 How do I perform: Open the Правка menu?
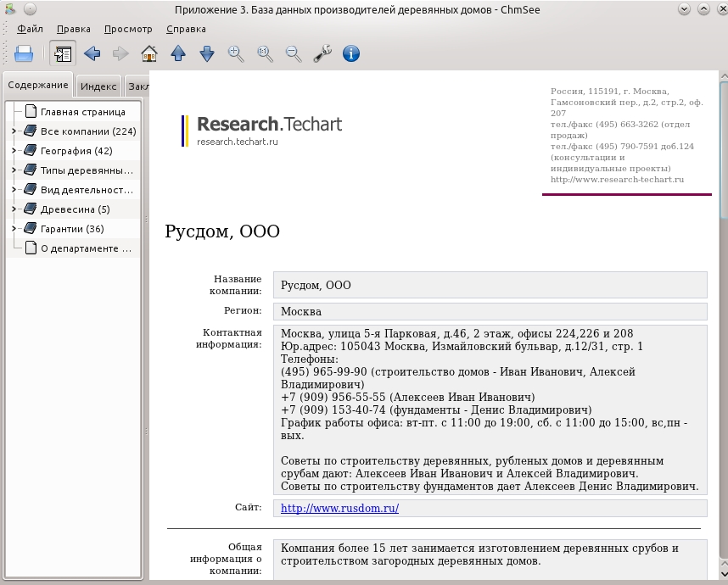coord(73,29)
